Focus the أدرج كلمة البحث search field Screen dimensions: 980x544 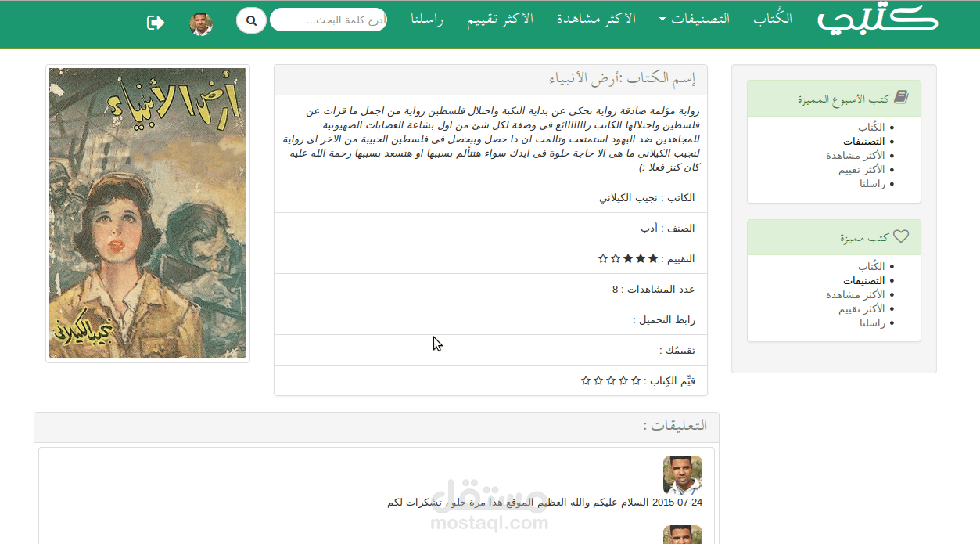[328, 20]
